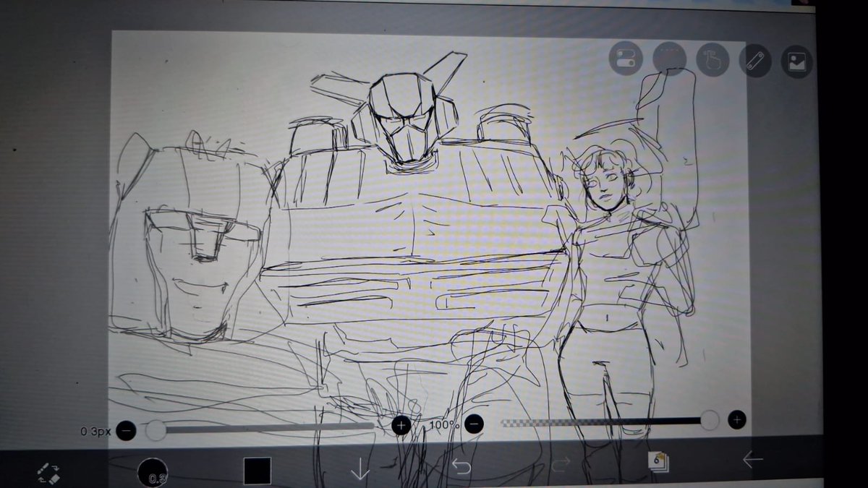Increase opacity with plus button
The height and width of the screenshot is (488, 868).
point(736,419)
